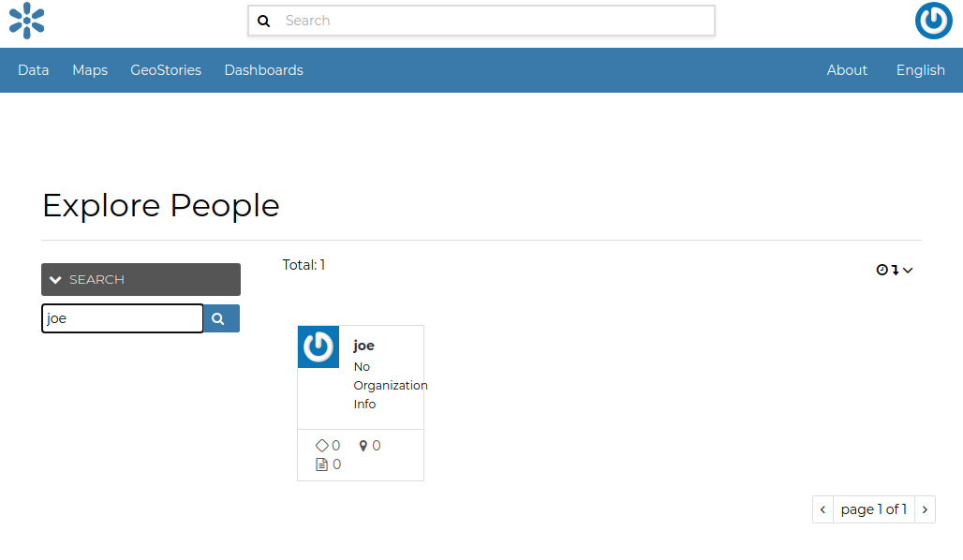Open the Maps menu
Screen dimensions: 963x560
89,69
